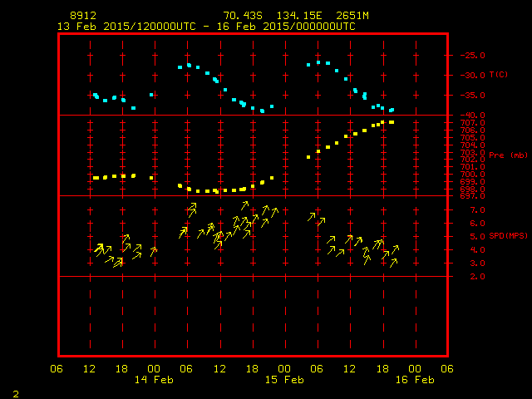
Task: Click the Pre (mb) pressure axis label
Action: coord(508,155)
